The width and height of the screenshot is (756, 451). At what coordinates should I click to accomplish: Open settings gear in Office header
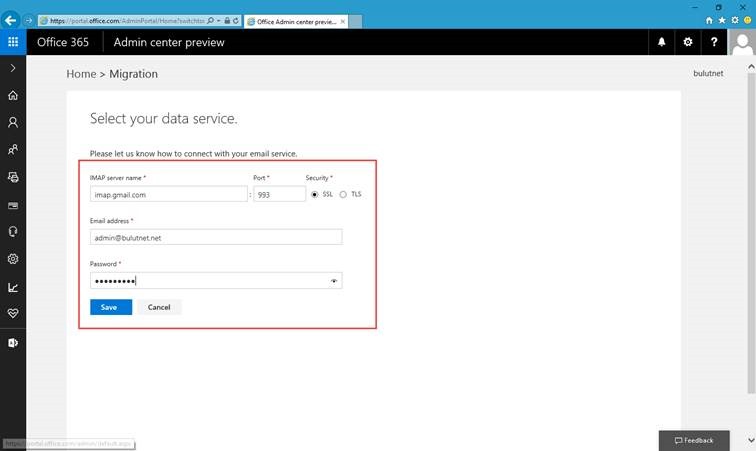688,42
